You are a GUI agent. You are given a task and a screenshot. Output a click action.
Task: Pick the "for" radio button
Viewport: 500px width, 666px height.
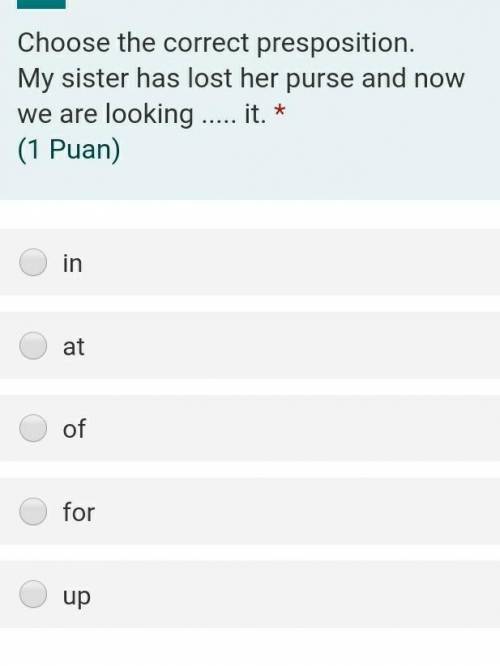coord(33,511)
